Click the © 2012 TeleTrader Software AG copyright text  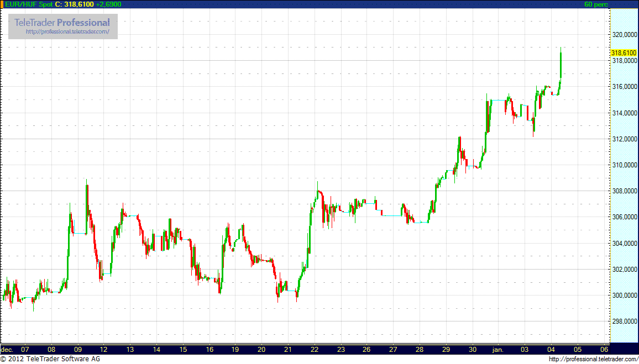50,359
